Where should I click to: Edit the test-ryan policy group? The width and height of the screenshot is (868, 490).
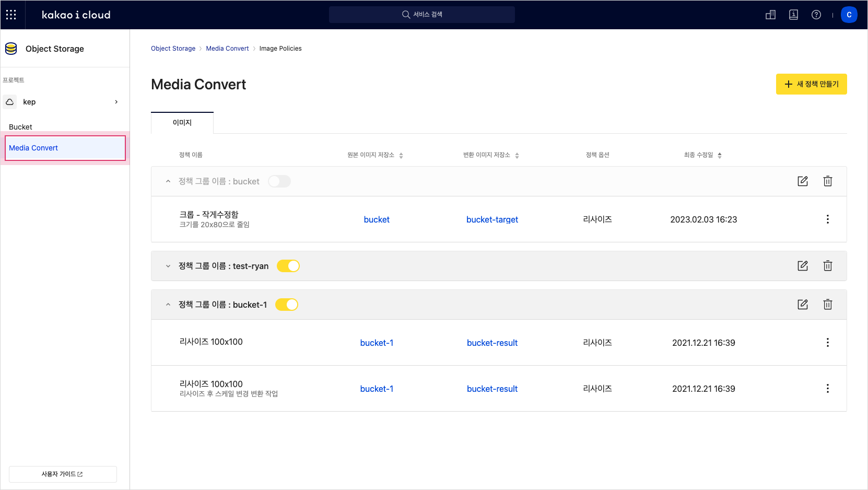pyautogui.click(x=803, y=266)
